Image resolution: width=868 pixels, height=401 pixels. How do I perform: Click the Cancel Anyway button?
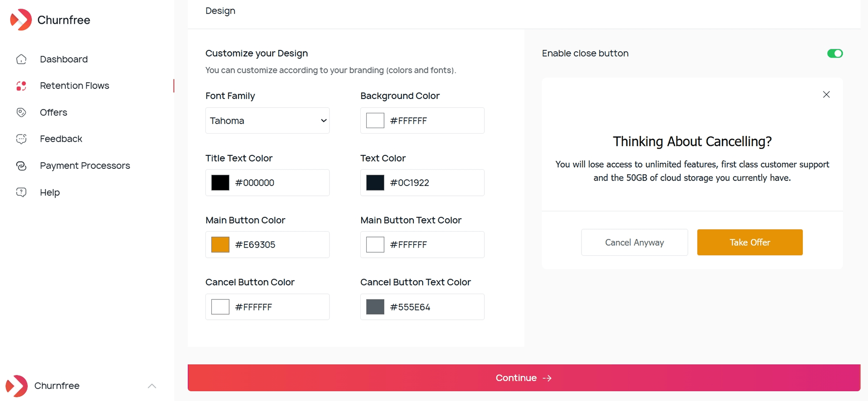click(x=634, y=242)
